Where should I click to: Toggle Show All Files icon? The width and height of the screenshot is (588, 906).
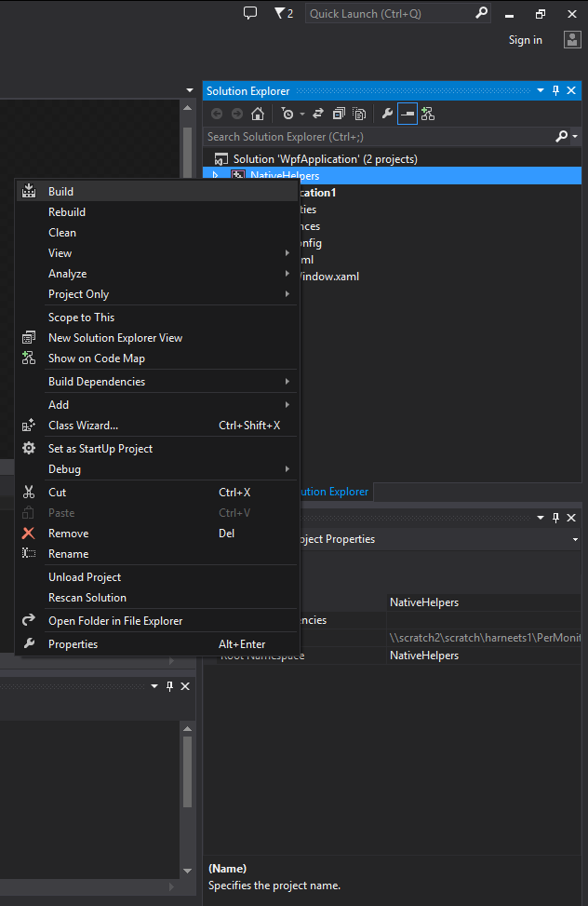pyautogui.click(x=359, y=114)
